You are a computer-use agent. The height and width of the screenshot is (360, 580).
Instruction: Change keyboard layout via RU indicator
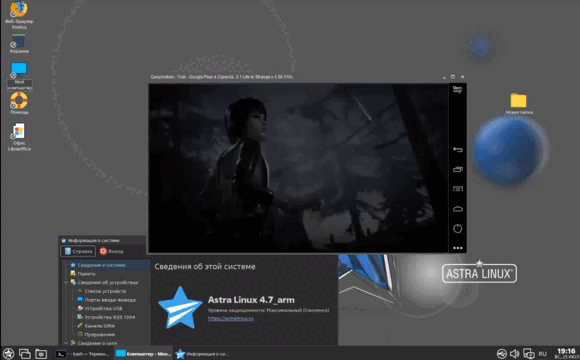[543, 354]
